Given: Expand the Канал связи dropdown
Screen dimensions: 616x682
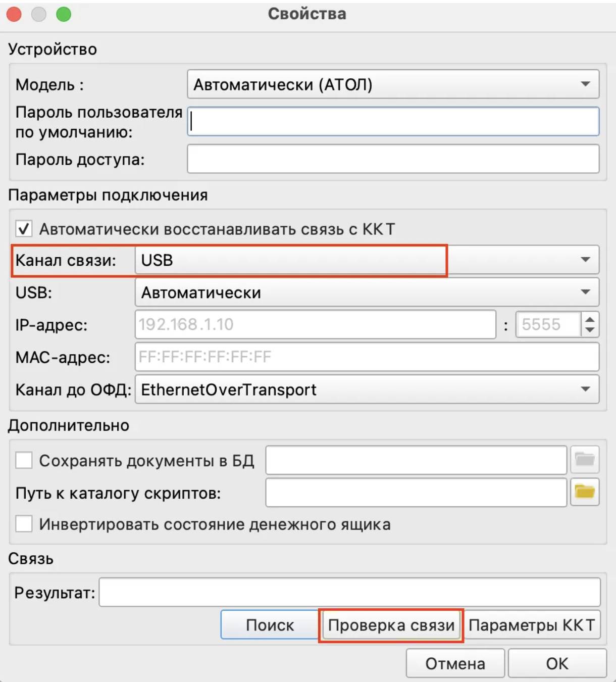Looking at the screenshot, I should (367, 260).
